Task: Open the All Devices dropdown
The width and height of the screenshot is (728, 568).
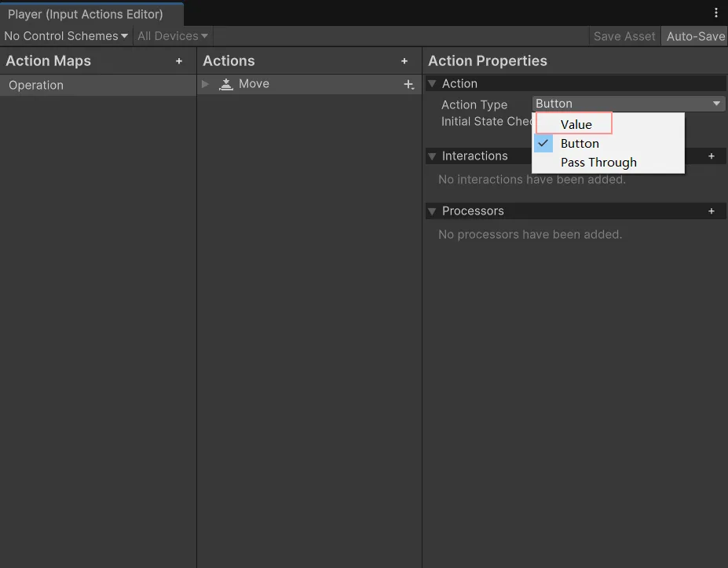Action: point(173,36)
